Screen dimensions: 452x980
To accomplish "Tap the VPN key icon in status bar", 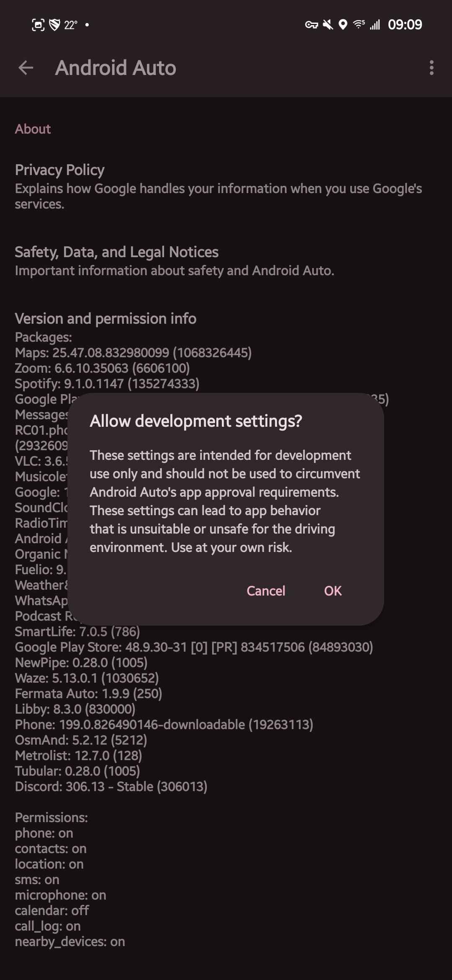I will click(311, 24).
